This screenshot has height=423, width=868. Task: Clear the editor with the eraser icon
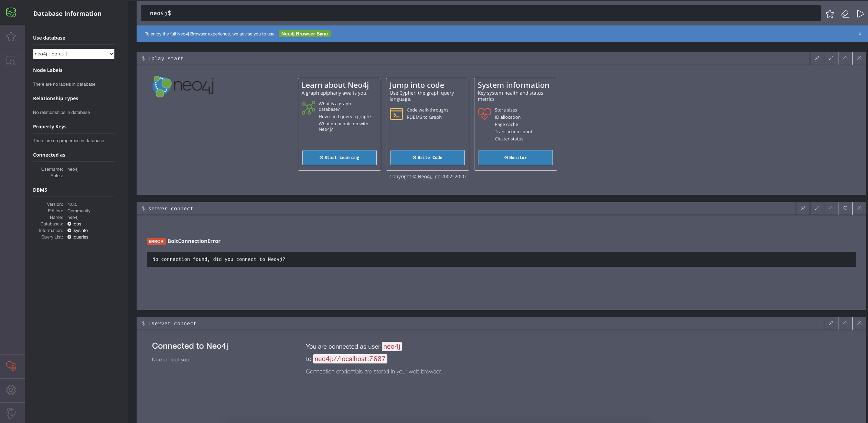845,14
